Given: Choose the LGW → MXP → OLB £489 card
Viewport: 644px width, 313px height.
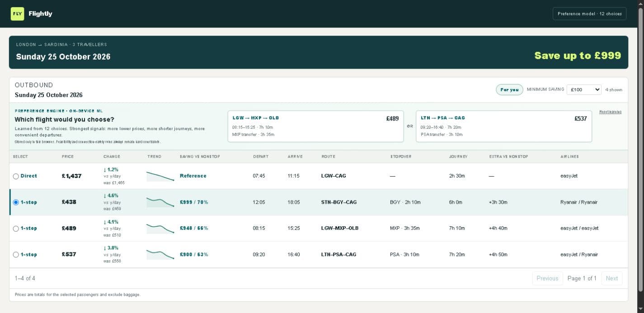Looking at the screenshot, I should [x=315, y=126].
